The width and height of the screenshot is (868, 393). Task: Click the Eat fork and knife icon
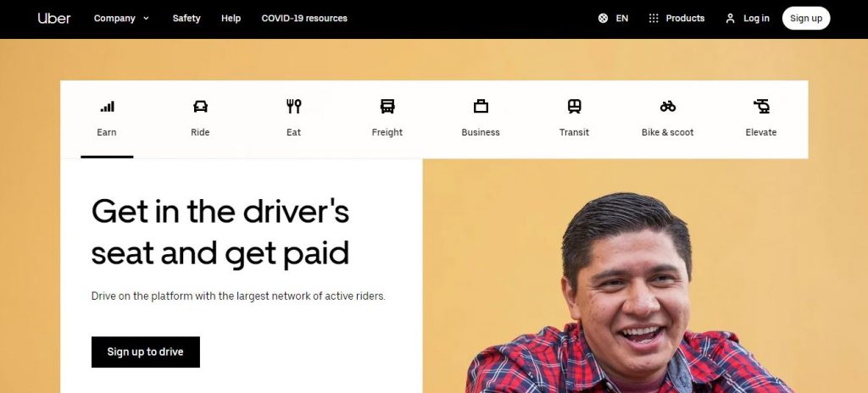(294, 106)
